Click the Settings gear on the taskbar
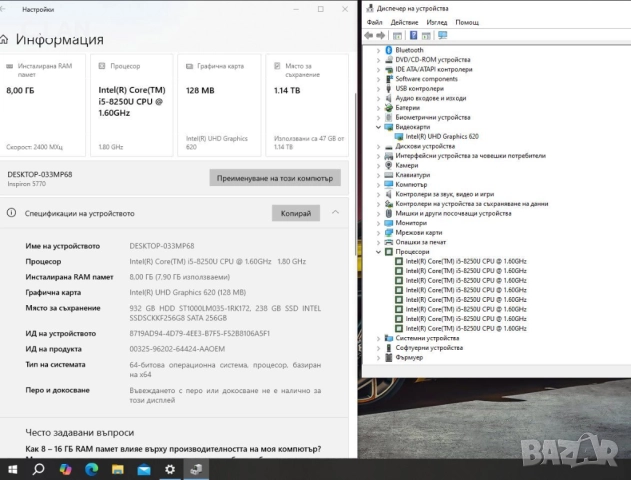The image size is (631, 480). pyautogui.click(x=170, y=469)
